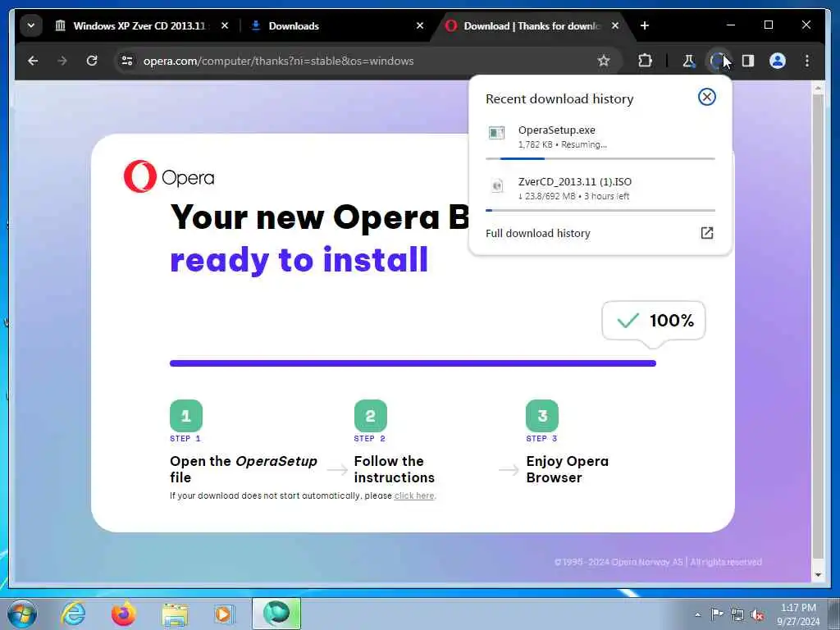The image size is (840, 630).
Task: Open Windows Media Player from taskbar
Action: tap(224, 614)
